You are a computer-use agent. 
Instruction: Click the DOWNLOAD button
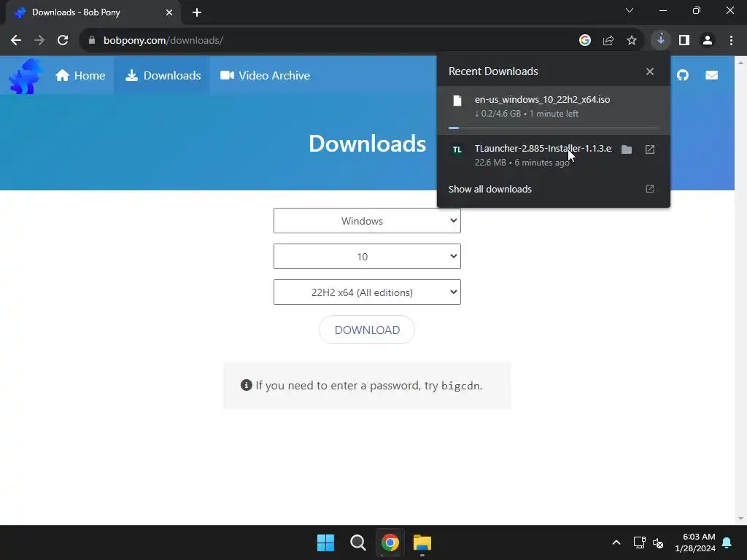click(367, 330)
